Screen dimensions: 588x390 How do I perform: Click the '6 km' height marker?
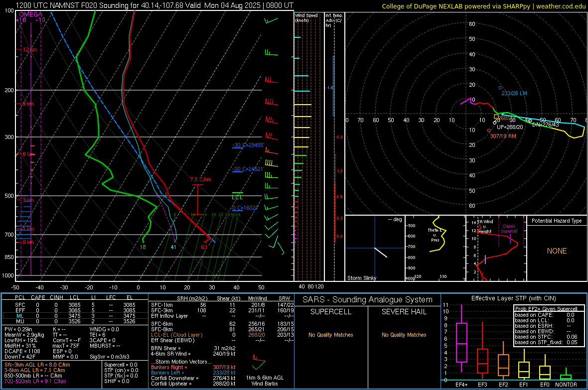pos(29,154)
